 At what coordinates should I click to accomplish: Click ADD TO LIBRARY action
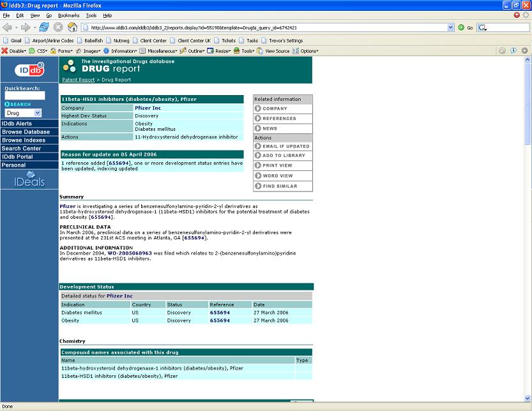click(283, 155)
